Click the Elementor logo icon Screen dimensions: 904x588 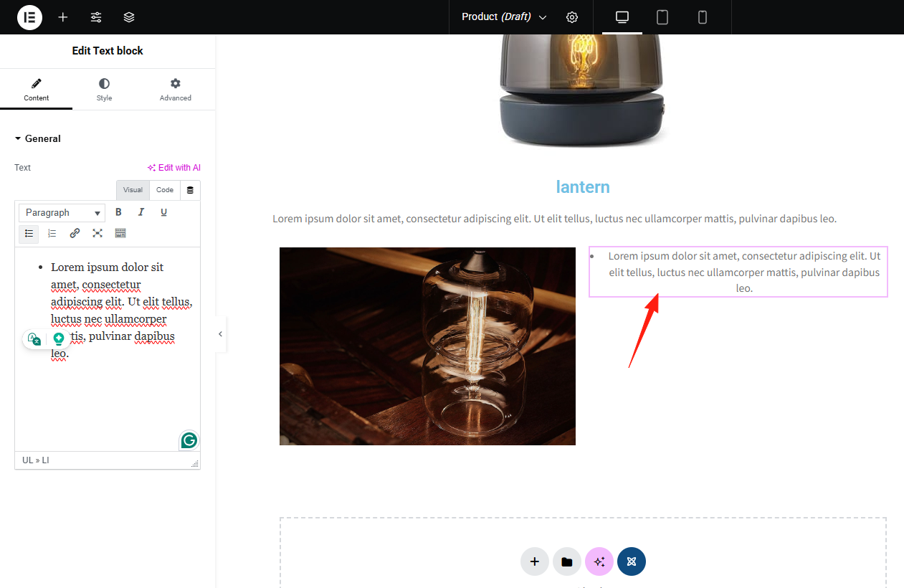coord(29,17)
